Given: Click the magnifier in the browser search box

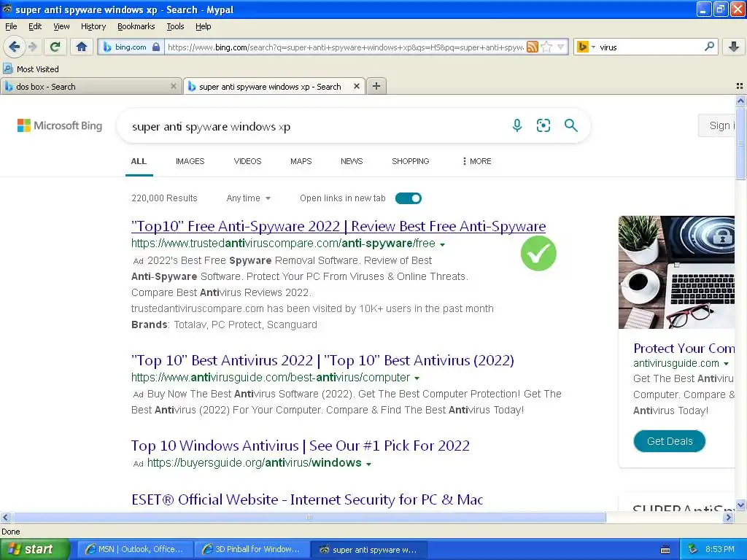Looking at the screenshot, I should (x=709, y=47).
